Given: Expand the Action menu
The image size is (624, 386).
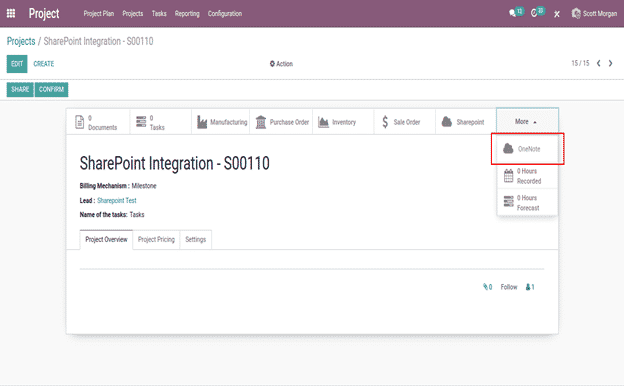Looking at the screenshot, I should point(281,64).
